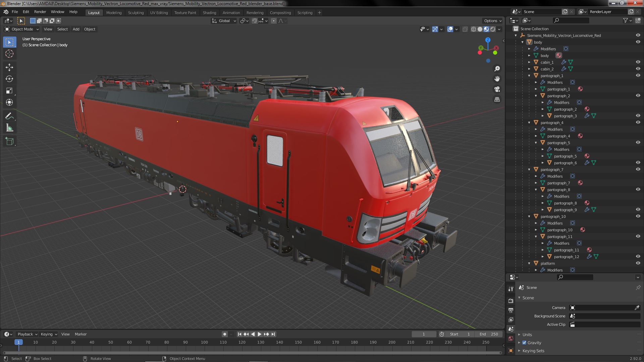Viewport: 644px width, 362px height.
Task: Open the Render menu
Action: pos(40,12)
